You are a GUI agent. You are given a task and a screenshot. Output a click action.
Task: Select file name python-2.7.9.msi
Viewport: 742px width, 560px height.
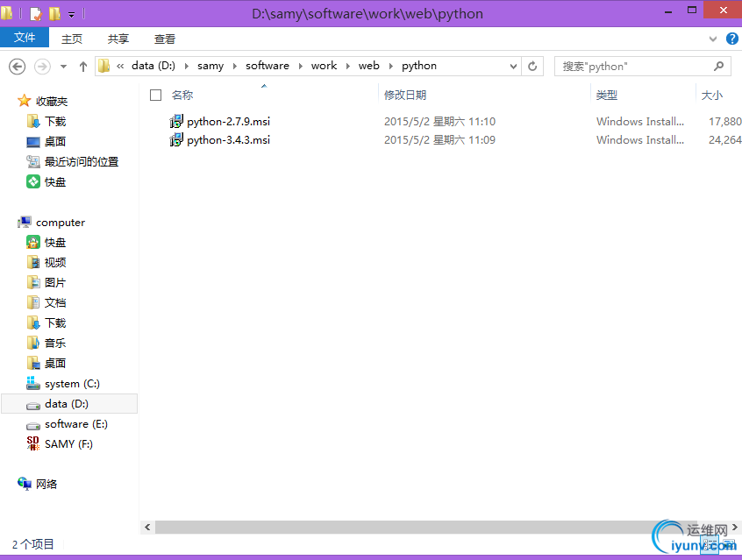coord(229,122)
